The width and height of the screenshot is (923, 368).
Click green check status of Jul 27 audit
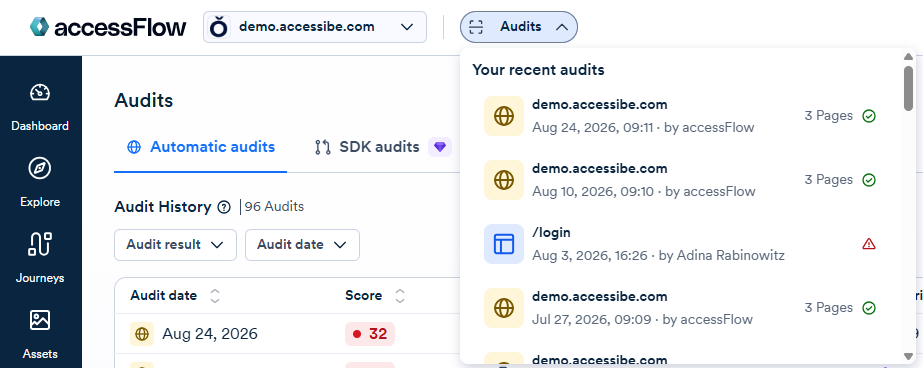pos(869,307)
